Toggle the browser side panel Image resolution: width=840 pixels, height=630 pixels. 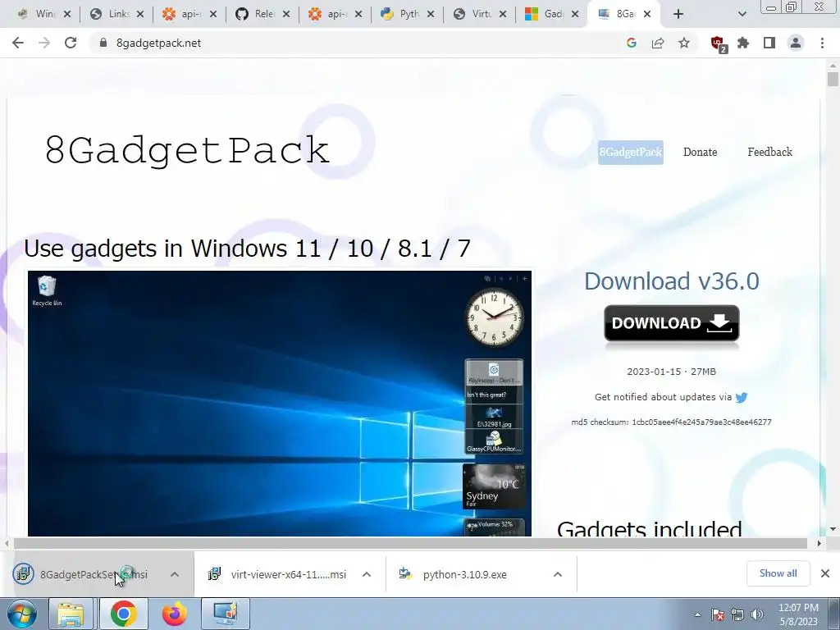pos(769,43)
